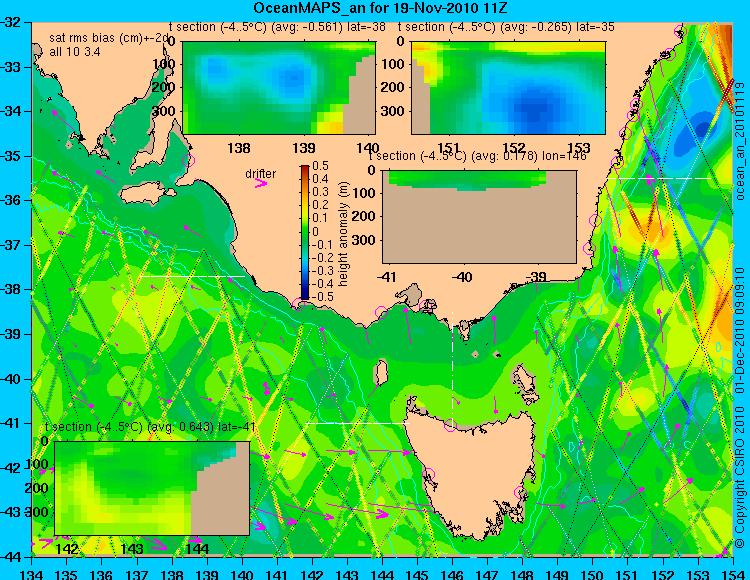Click longitude label '146' on the bottom axis
The image size is (750, 580).
pyautogui.click(x=452, y=574)
